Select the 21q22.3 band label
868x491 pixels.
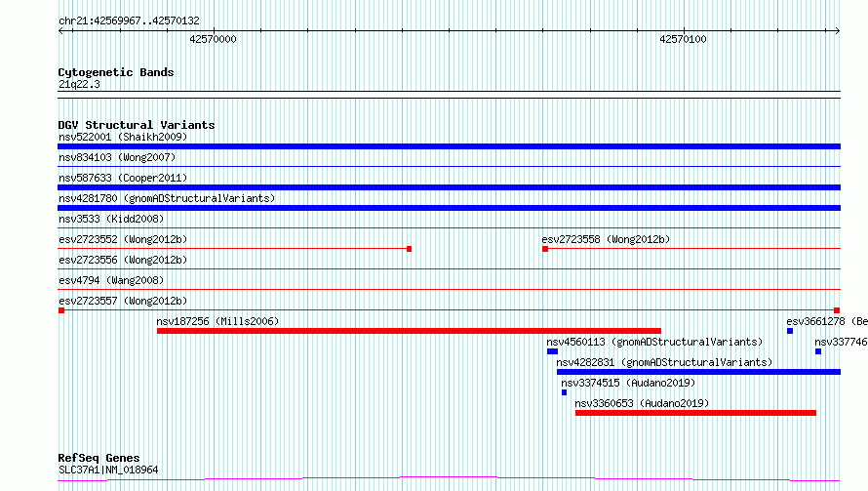coord(79,84)
